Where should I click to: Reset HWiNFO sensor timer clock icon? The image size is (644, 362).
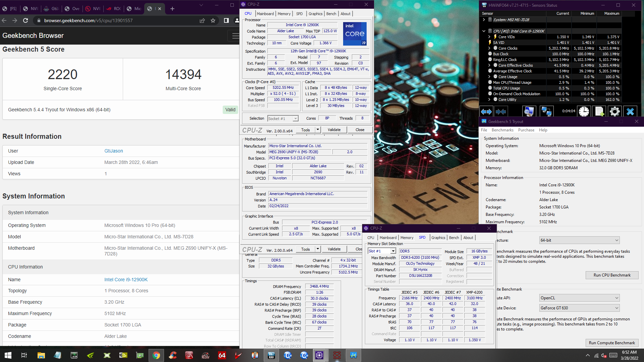(584, 111)
